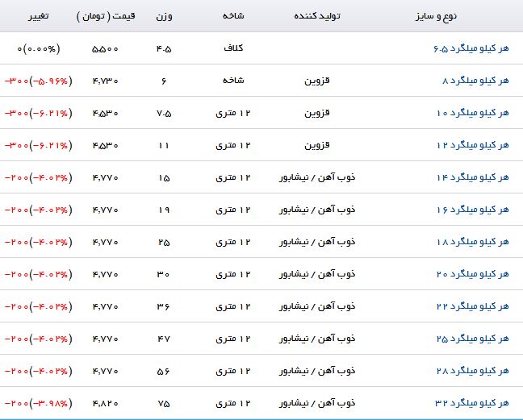Click column header نوع و سایز
Screen dimensions: 523x420
point(436,16)
